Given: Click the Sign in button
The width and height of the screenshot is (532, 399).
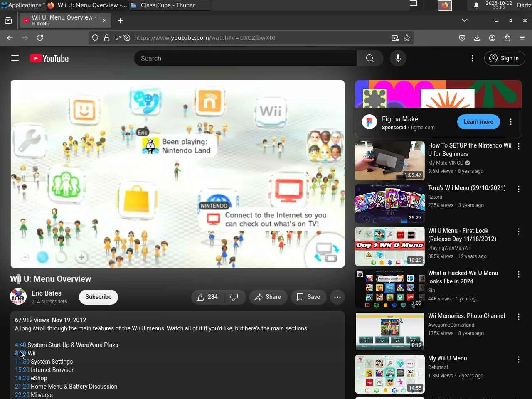Looking at the screenshot, I should pyautogui.click(x=504, y=58).
